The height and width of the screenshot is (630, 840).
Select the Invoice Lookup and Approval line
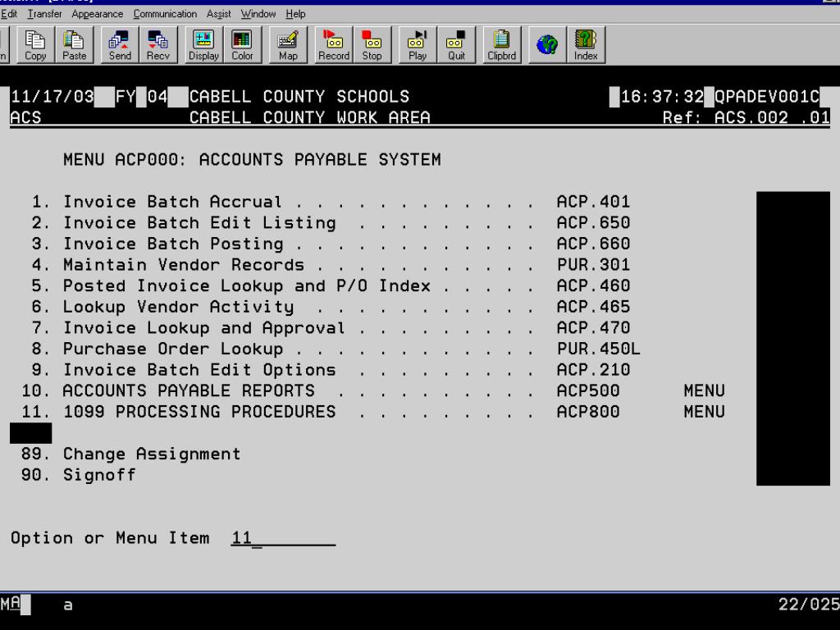tap(331, 328)
